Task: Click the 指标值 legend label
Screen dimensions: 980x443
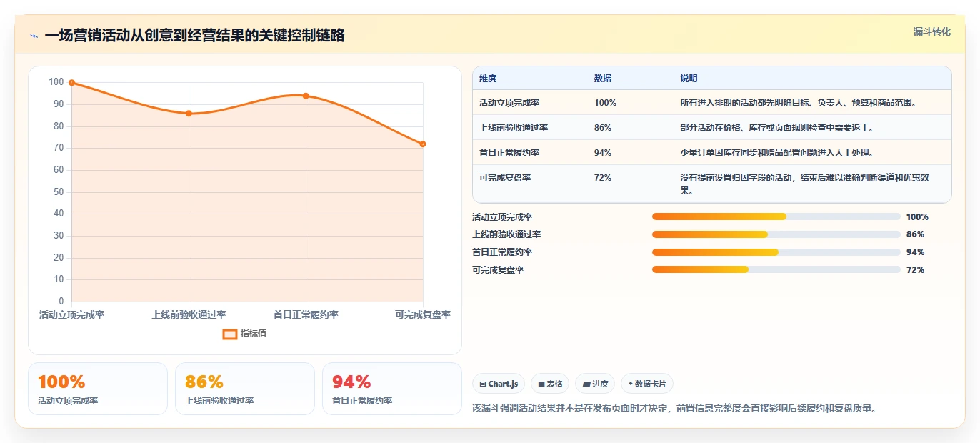Action: 254,334
